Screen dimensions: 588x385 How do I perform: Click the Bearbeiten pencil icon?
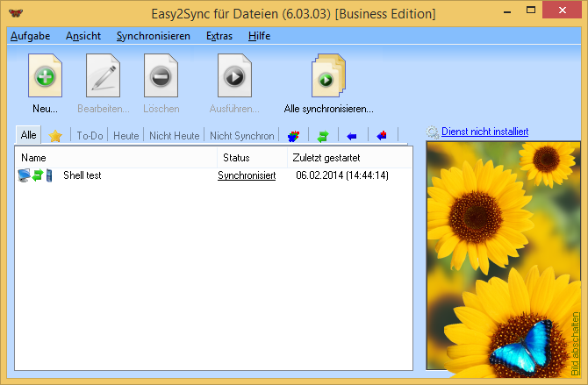[103, 76]
